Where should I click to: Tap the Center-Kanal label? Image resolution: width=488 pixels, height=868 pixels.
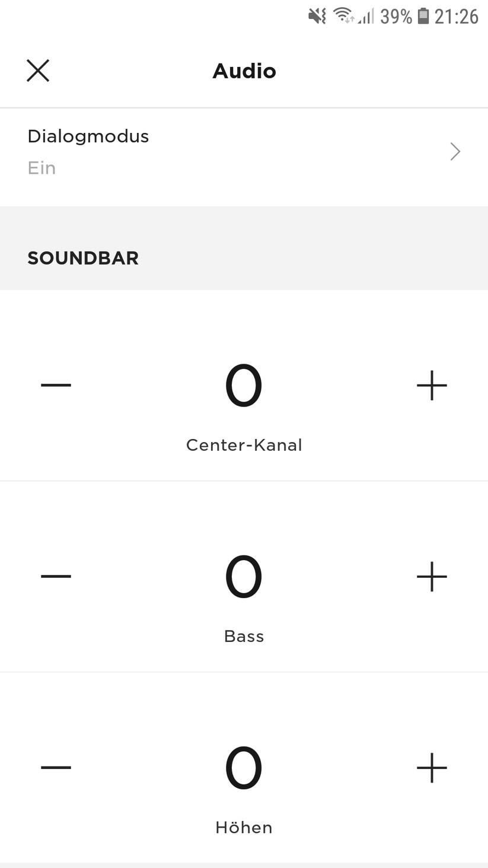(x=244, y=445)
